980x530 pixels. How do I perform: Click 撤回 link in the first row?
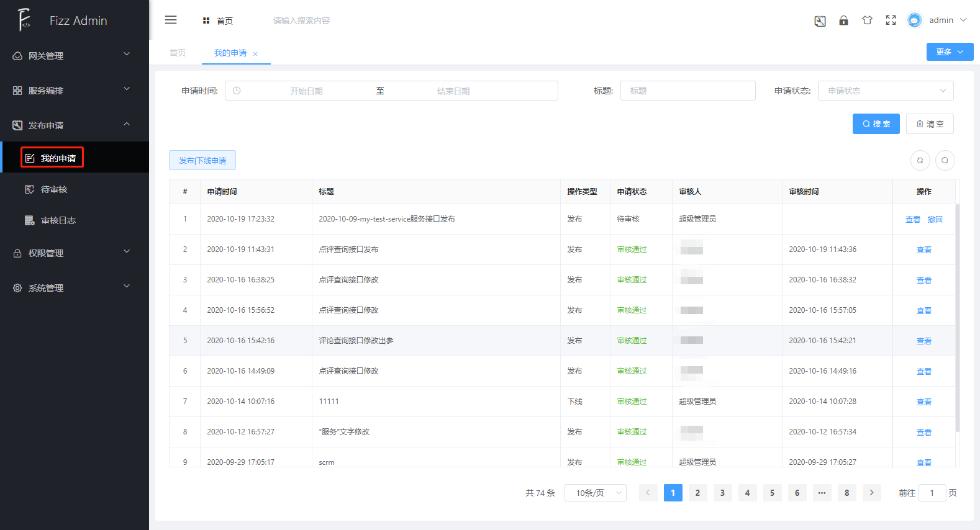point(935,219)
